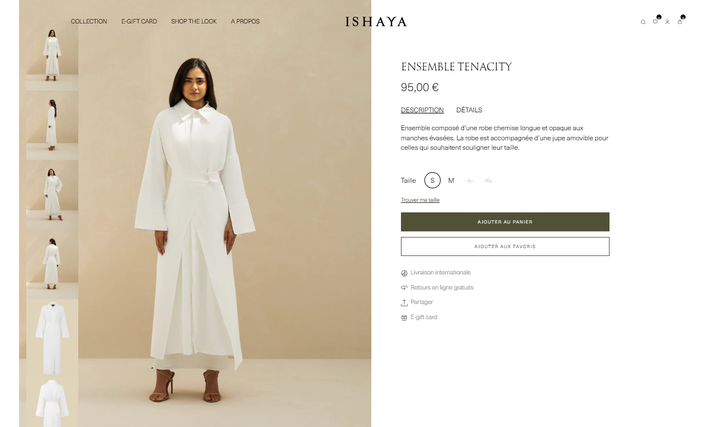Click the returns icon beside Retours en ligne
The image size is (718, 427).
coord(404,288)
